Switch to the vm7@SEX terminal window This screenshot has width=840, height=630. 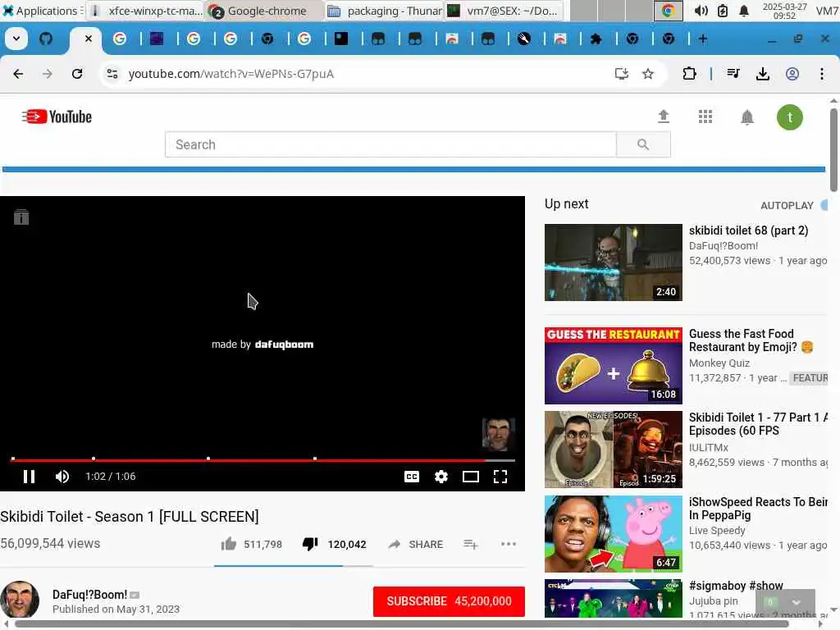[504, 11]
